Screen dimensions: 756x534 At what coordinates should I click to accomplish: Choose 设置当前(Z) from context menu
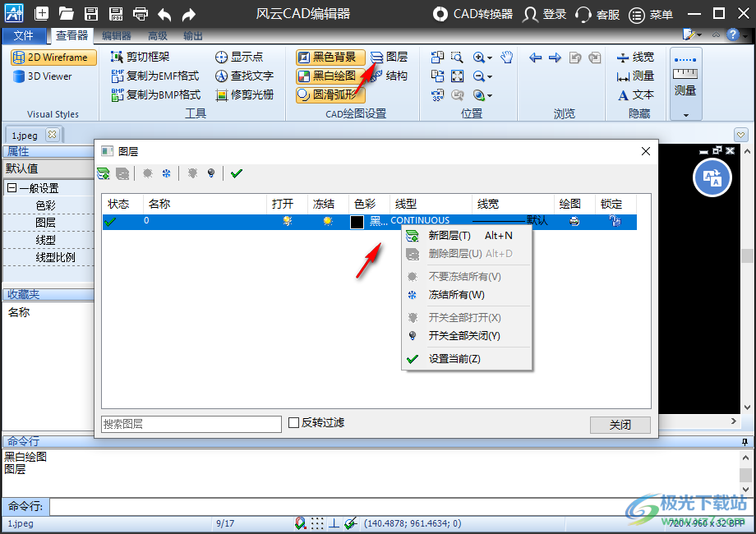pos(467,359)
